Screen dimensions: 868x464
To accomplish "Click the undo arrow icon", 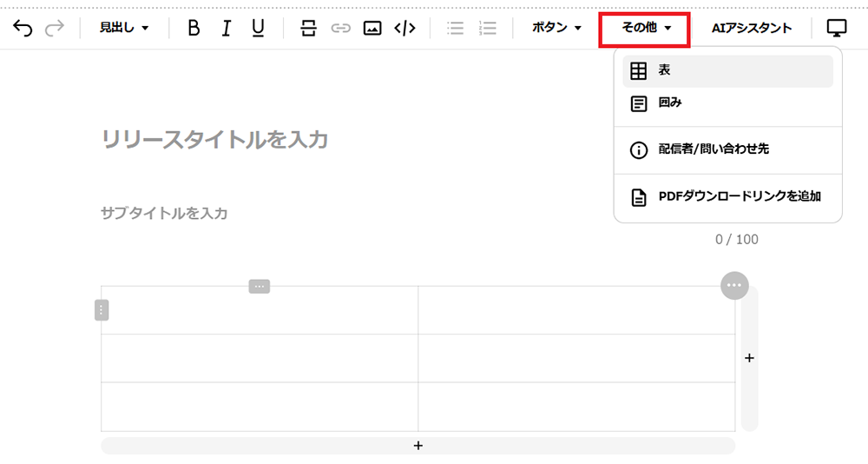I will point(23,29).
